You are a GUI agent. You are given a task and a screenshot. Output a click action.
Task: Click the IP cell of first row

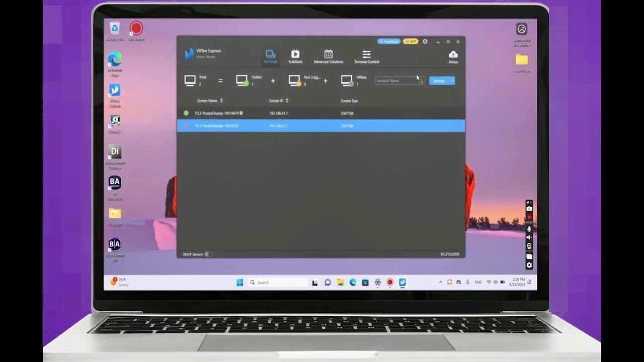pos(278,113)
